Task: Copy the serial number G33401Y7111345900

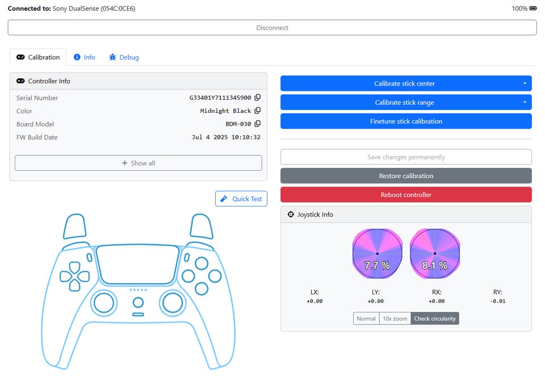Action: [x=258, y=98]
